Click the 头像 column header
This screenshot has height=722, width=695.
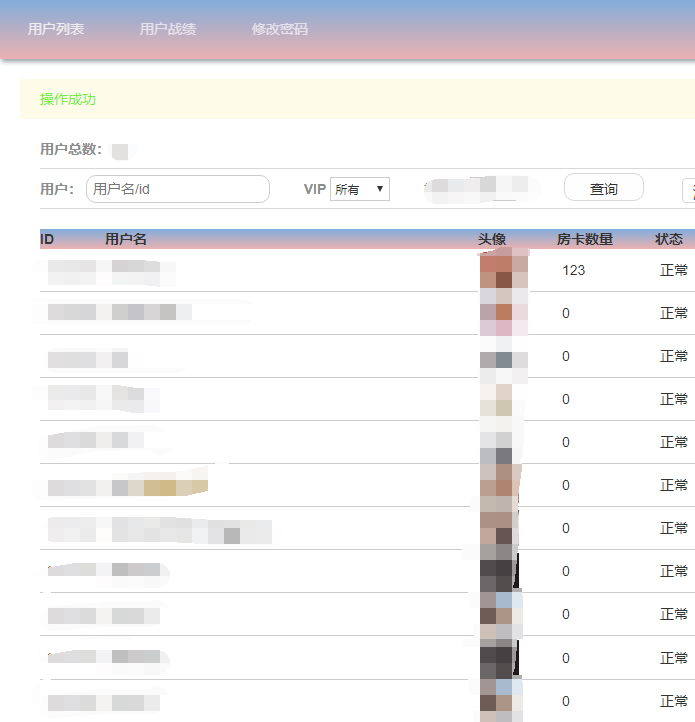click(492, 239)
